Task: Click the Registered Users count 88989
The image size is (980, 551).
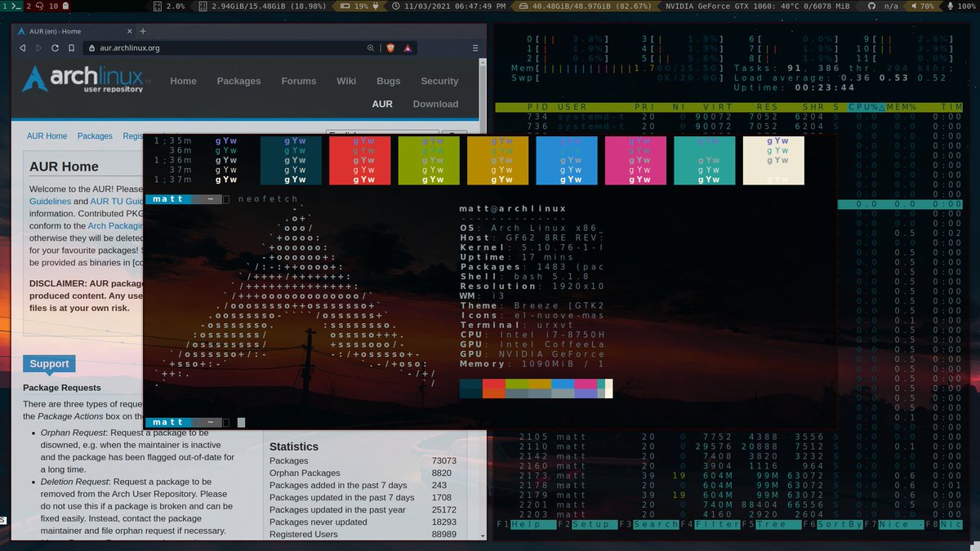Action: tap(444, 534)
